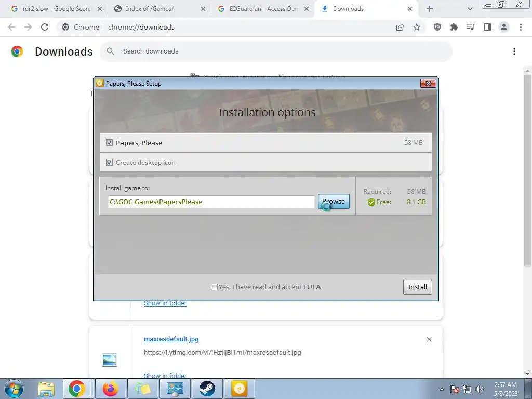Open the Windows Start menu
The image size is (532, 399).
click(14, 389)
